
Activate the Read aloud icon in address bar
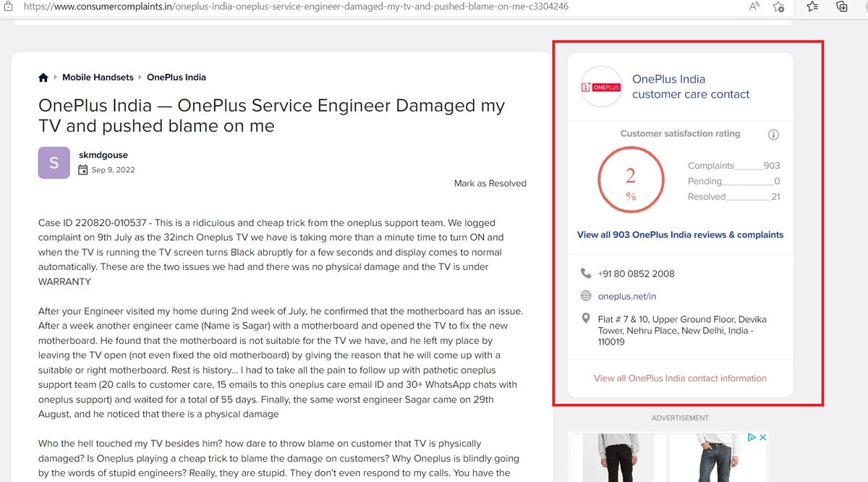pos(753,7)
